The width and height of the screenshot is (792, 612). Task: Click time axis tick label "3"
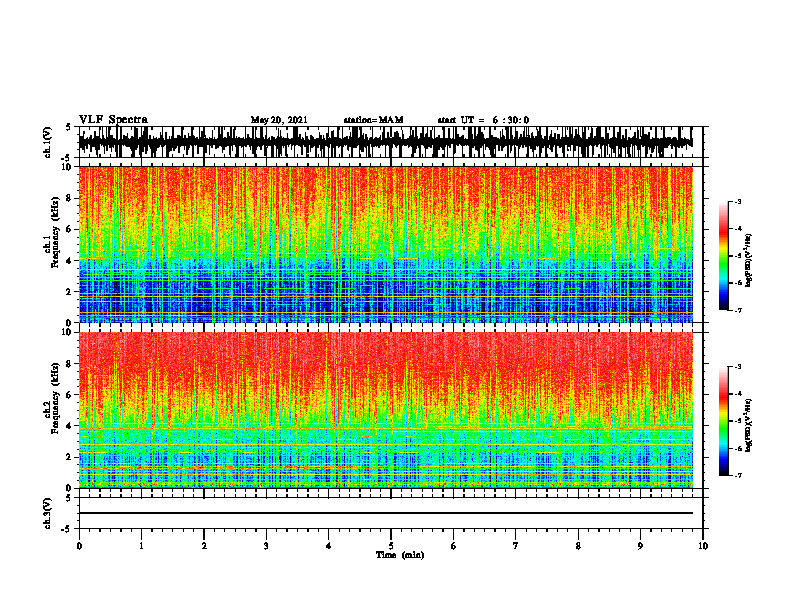(266, 546)
